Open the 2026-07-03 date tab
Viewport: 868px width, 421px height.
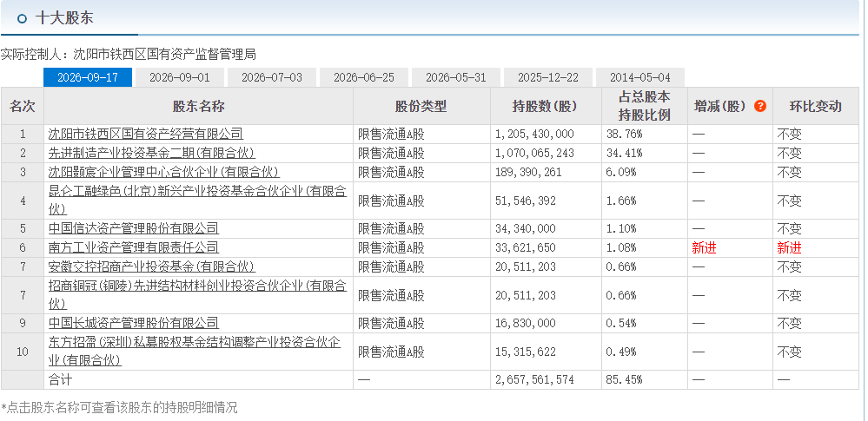(272, 77)
